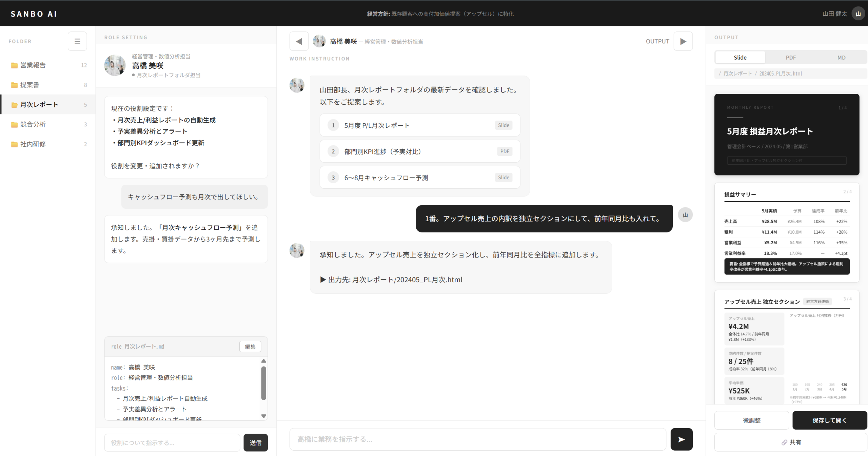Edit role_月次レポート.md via 編集 button
Viewport: 868px width, 456px height.
coord(250,346)
